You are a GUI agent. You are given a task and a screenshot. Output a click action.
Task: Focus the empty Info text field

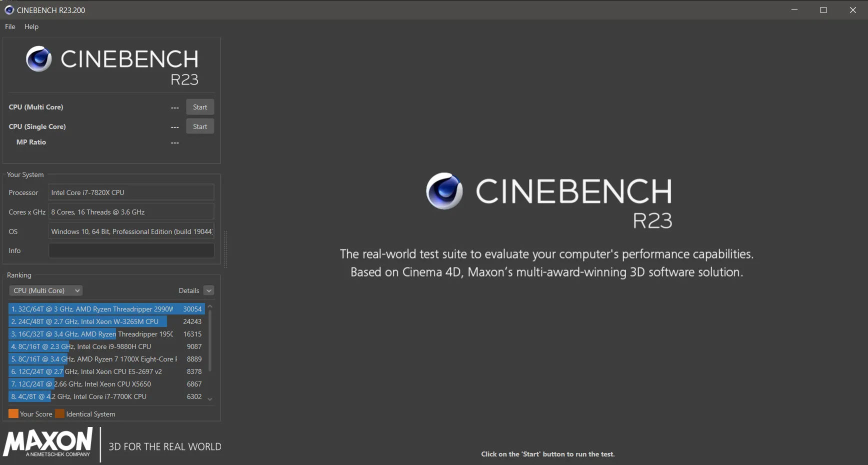click(131, 250)
